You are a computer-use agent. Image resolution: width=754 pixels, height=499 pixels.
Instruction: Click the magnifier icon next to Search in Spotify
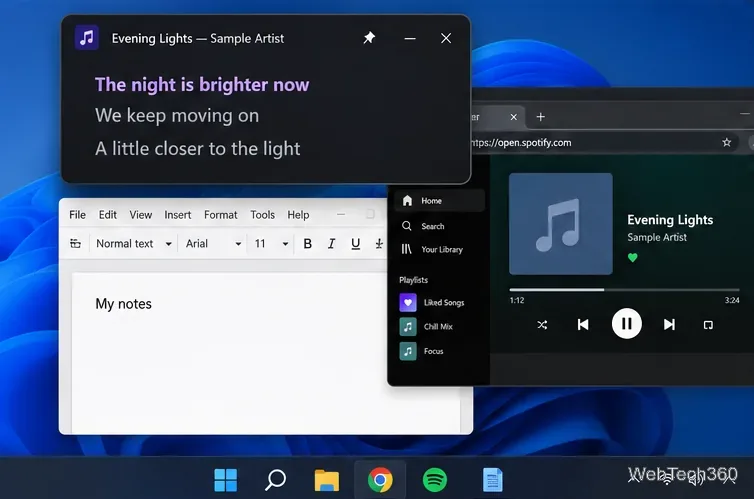407,226
